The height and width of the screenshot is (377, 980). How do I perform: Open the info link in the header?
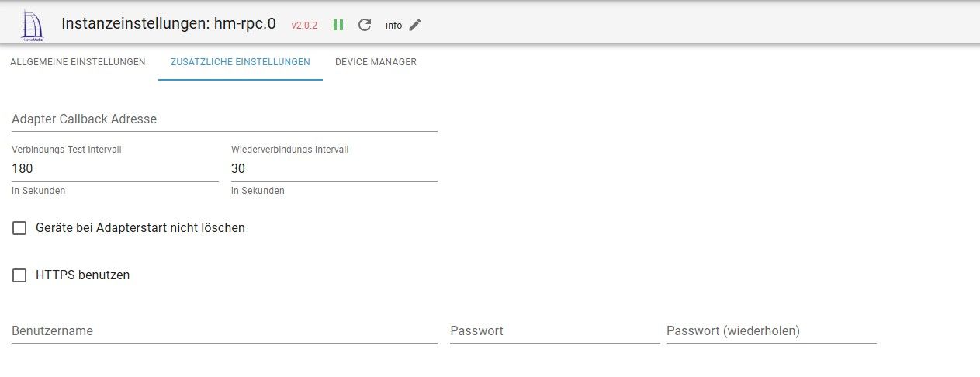tap(393, 26)
